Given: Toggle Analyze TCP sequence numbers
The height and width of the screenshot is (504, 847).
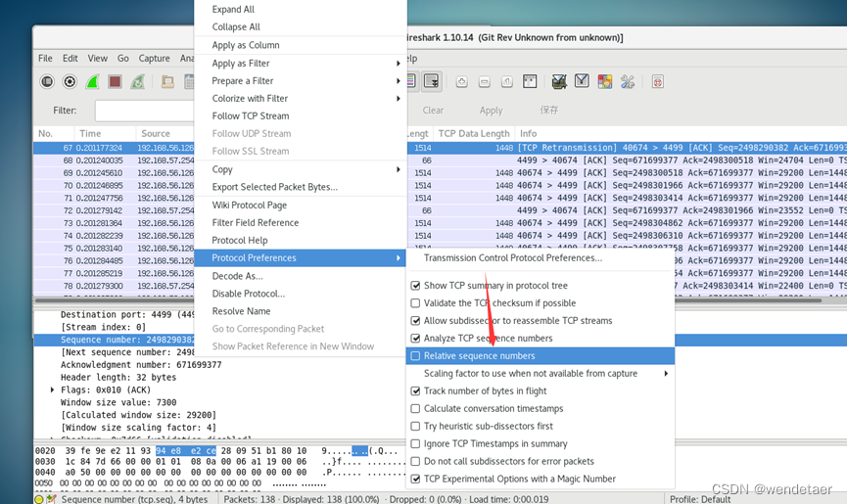Looking at the screenshot, I should coord(415,339).
